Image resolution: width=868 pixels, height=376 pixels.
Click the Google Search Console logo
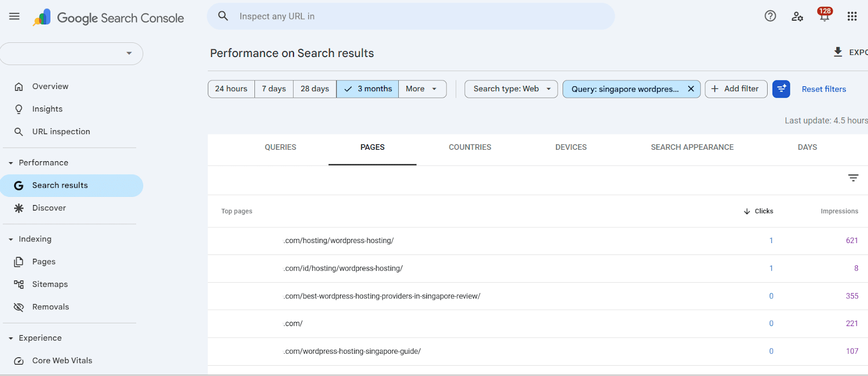(108, 18)
